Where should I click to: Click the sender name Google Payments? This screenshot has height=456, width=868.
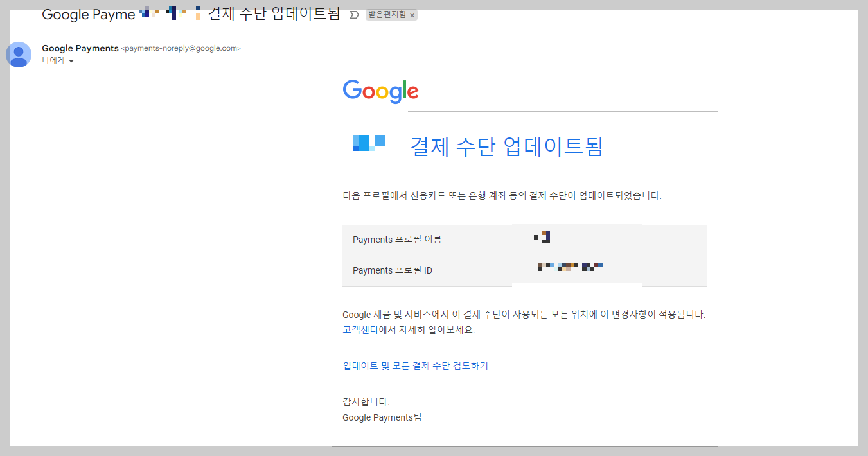(x=80, y=48)
